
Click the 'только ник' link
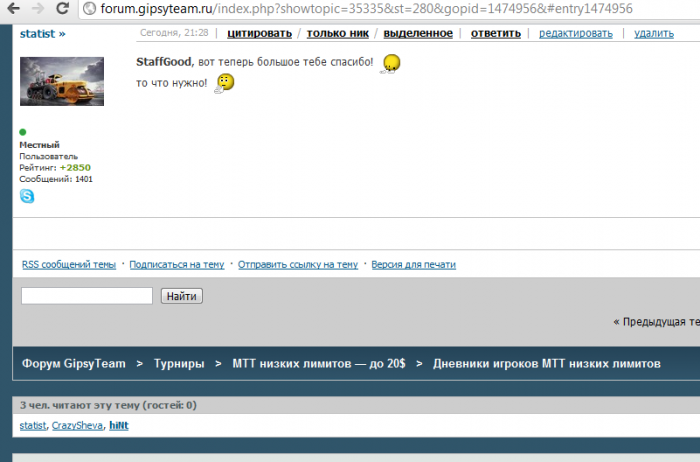[x=338, y=33]
